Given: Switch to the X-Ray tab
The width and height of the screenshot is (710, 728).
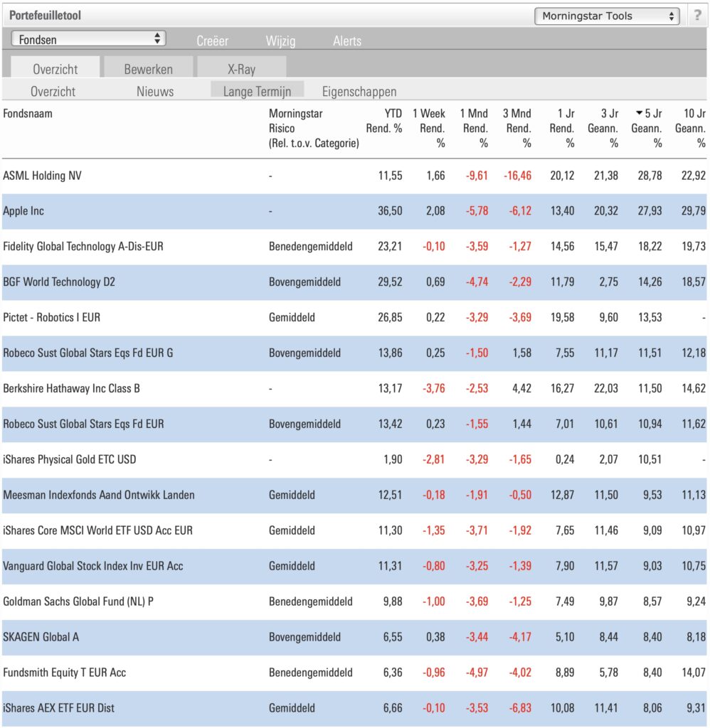Looking at the screenshot, I should coord(242,68).
